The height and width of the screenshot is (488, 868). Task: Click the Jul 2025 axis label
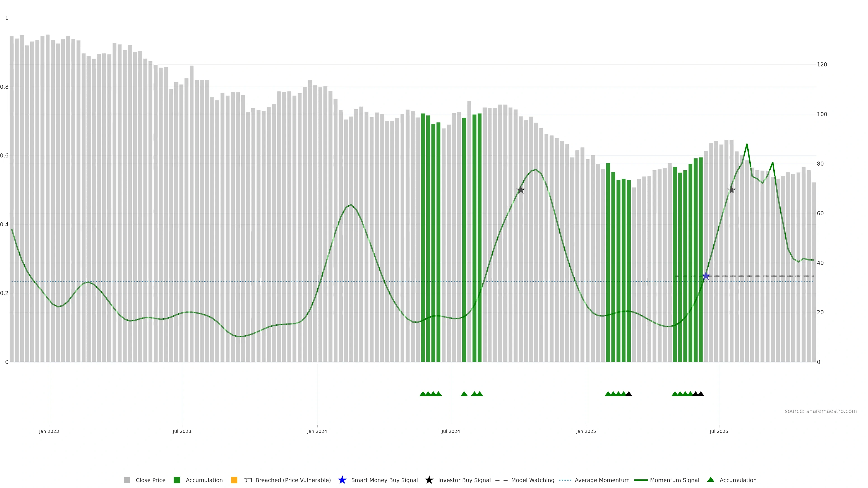coord(719,431)
